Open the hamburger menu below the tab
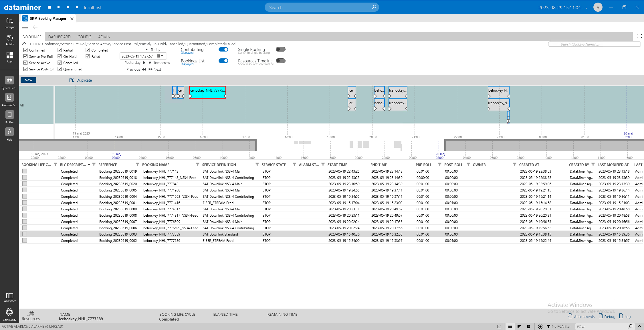The image size is (644, 330). point(25,27)
